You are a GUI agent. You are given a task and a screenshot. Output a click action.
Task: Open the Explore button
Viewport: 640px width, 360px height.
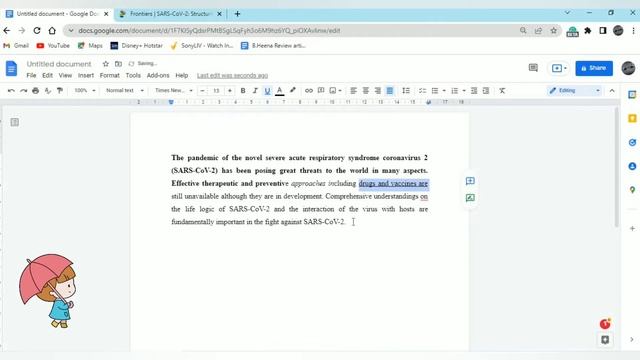605,340
